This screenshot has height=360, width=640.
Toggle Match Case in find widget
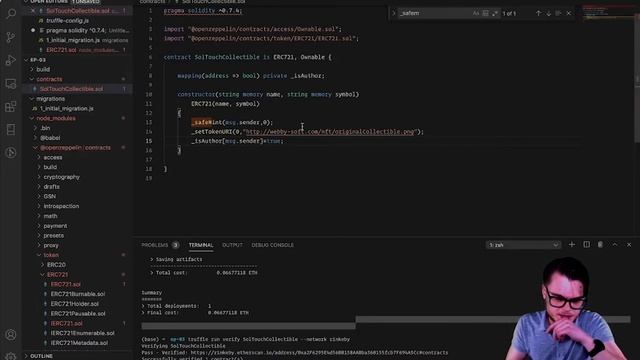coord(476,13)
